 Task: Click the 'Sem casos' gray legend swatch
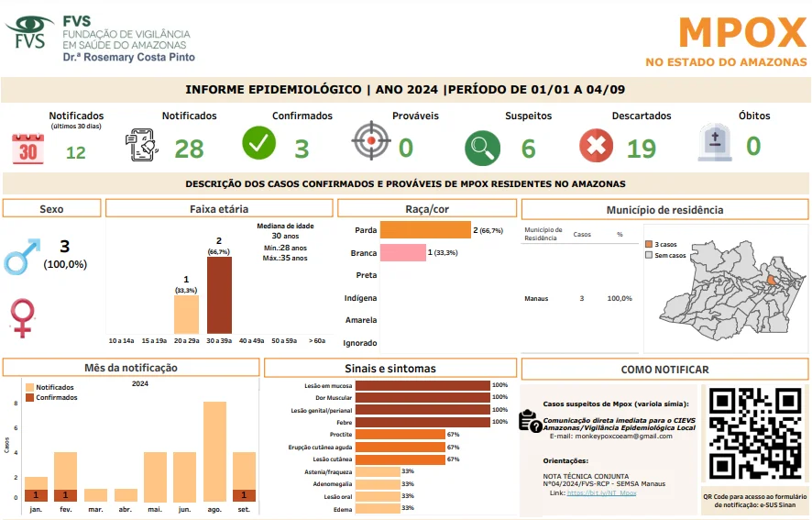pyautogui.click(x=649, y=255)
